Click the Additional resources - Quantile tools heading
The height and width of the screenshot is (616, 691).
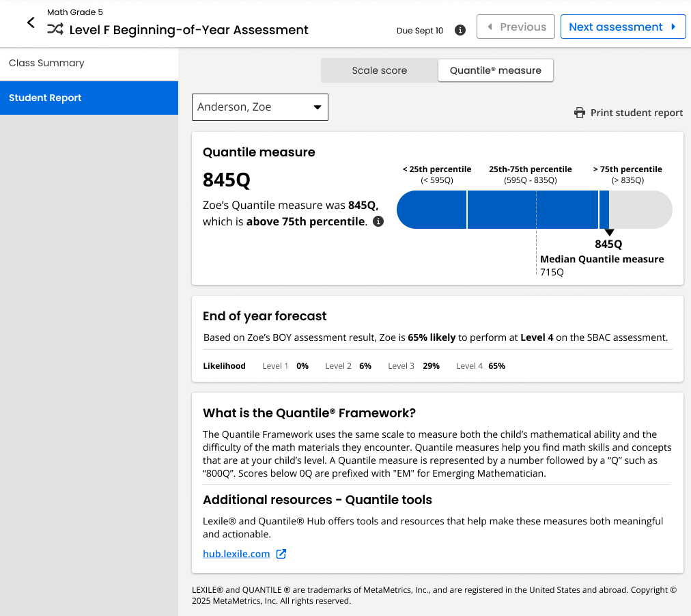(x=318, y=500)
